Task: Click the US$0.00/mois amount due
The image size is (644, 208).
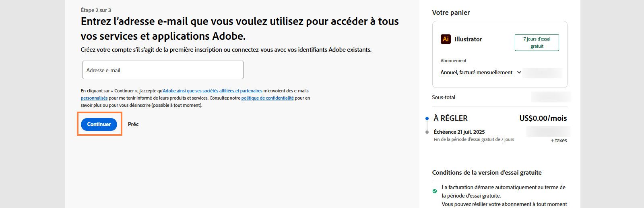Action: coord(543,118)
